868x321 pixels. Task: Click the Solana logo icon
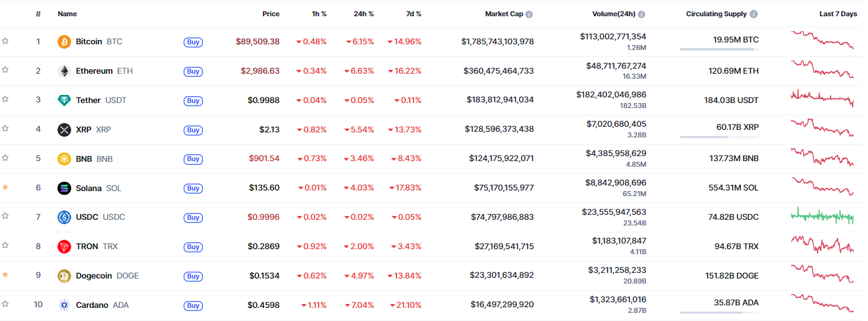(64, 188)
